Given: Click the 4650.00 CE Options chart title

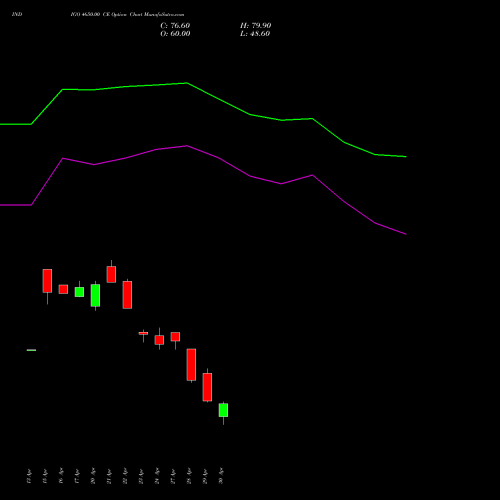Looking at the screenshot, I should [x=127, y=14].
